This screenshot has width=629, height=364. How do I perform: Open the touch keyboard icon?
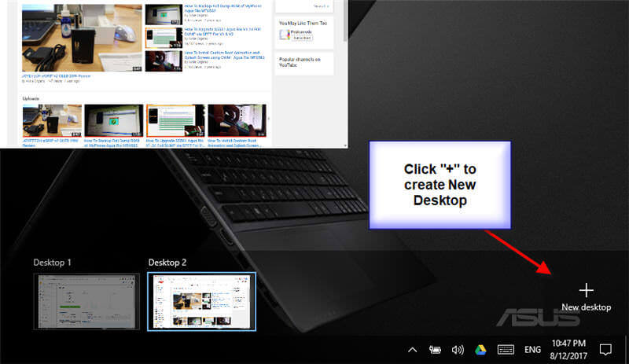click(x=506, y=350)
